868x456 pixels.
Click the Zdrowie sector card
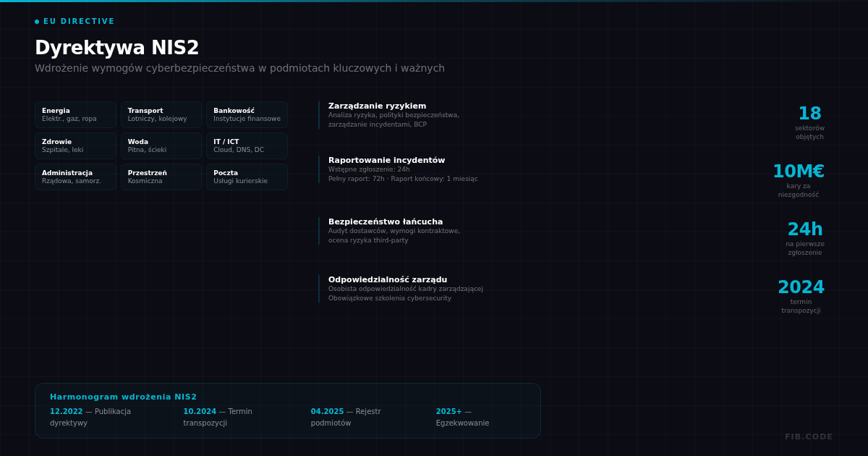pos(75,145)
